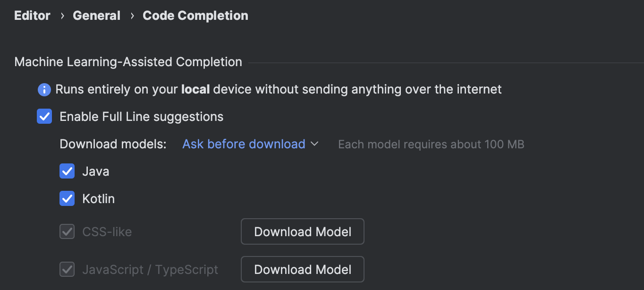The height and width of the screenshot is (290, 644).
Task: Click the Download models label
Action: [x=113, y=144]
